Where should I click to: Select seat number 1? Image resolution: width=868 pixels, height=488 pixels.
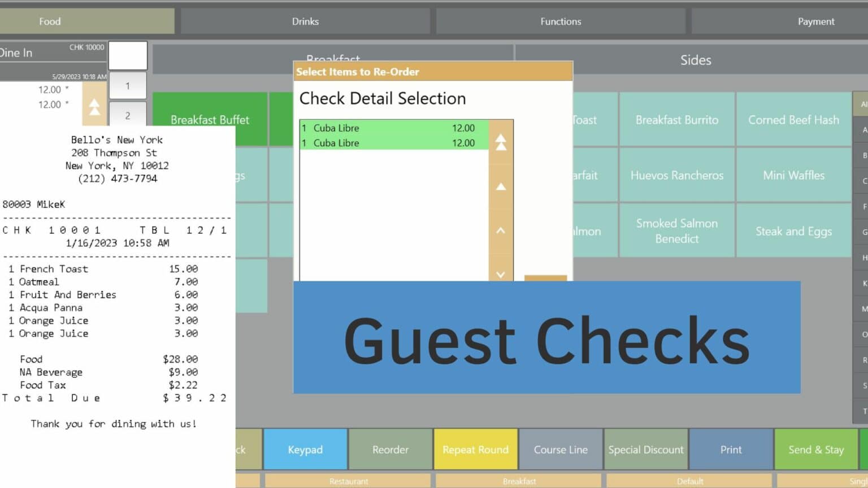(x=128, y=85)
